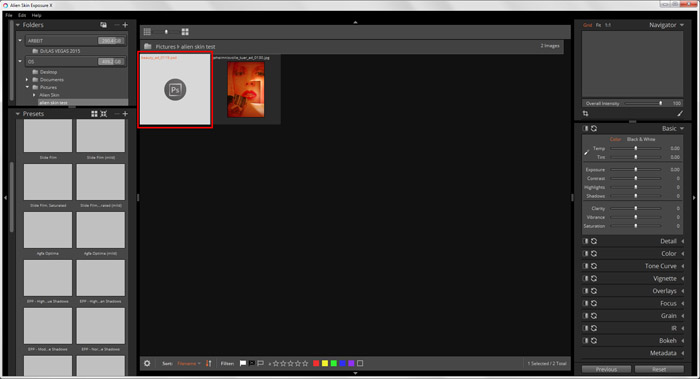700x379 pixels.
Task: Switch to large thumbnail grid icon
Action: 185,32
